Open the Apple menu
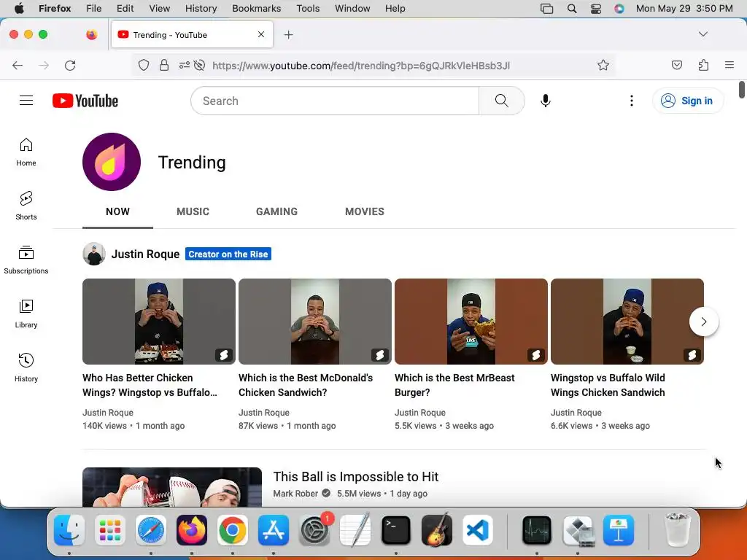The height and width of the screenshot is (560, 747). (x=19, y=9)
